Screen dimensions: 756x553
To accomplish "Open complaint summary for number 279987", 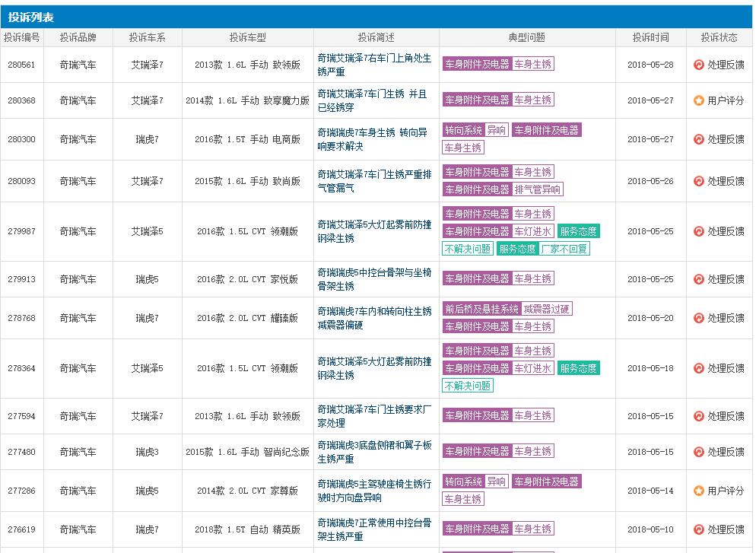I will coord(374,231).
